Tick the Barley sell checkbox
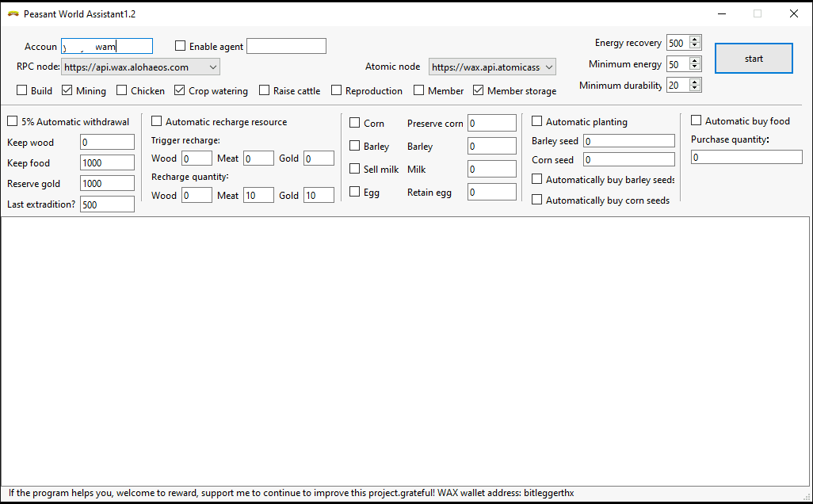813x504 pixels. point(355,146)
